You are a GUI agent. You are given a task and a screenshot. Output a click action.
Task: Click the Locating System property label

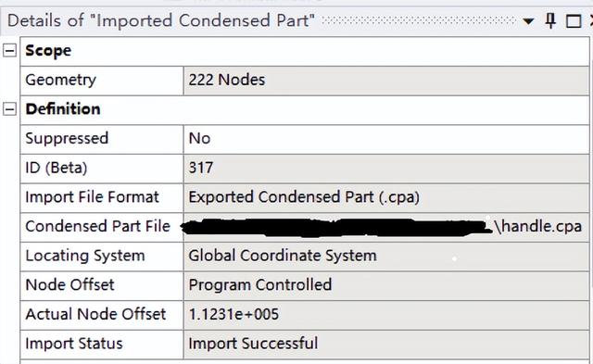[85, 256]
